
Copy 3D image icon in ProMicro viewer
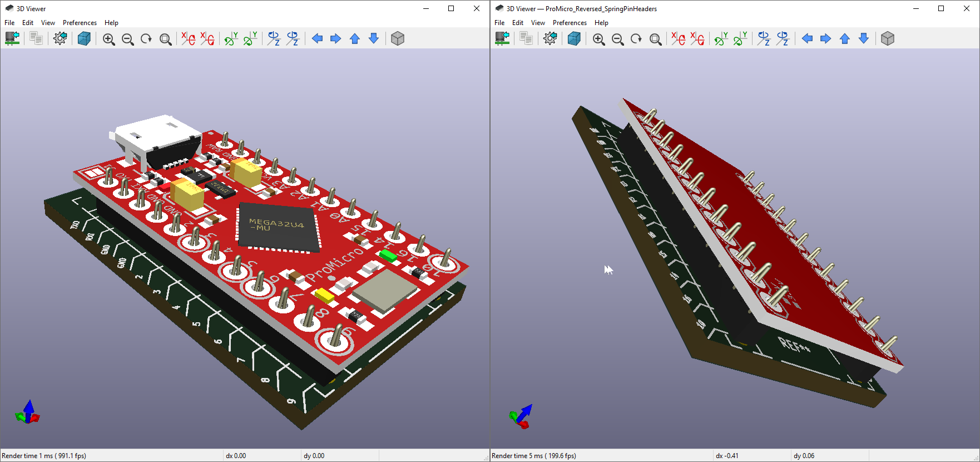526,38
